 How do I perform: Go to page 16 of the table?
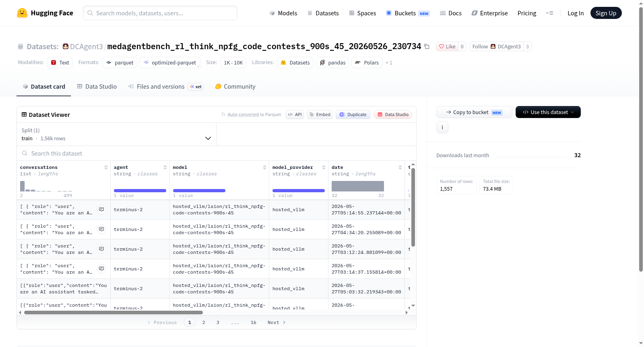pyautogui.click(x=253, y=322)
